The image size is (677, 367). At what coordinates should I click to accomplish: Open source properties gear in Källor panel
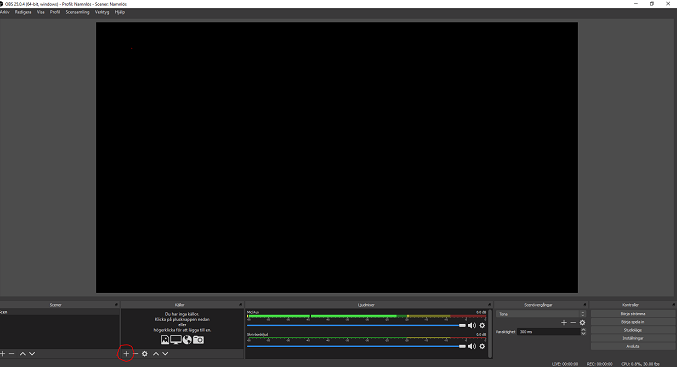point(145,354)
